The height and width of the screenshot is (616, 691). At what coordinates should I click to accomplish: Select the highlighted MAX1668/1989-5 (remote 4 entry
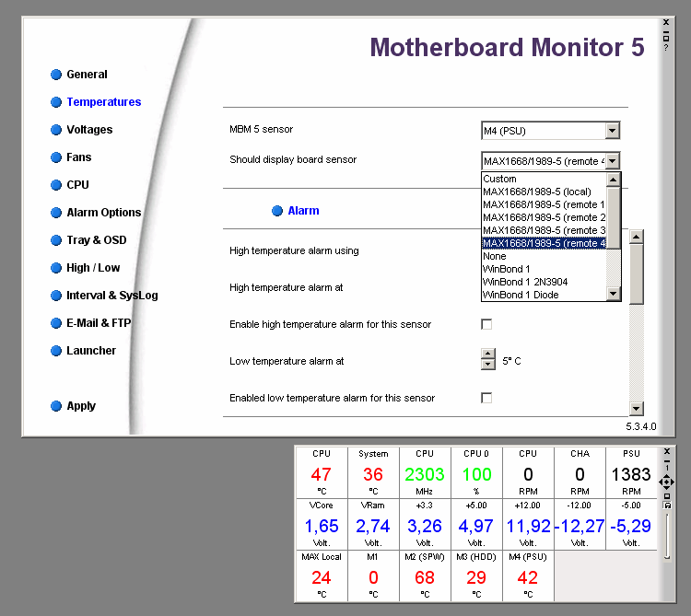[x=544, y=243]
